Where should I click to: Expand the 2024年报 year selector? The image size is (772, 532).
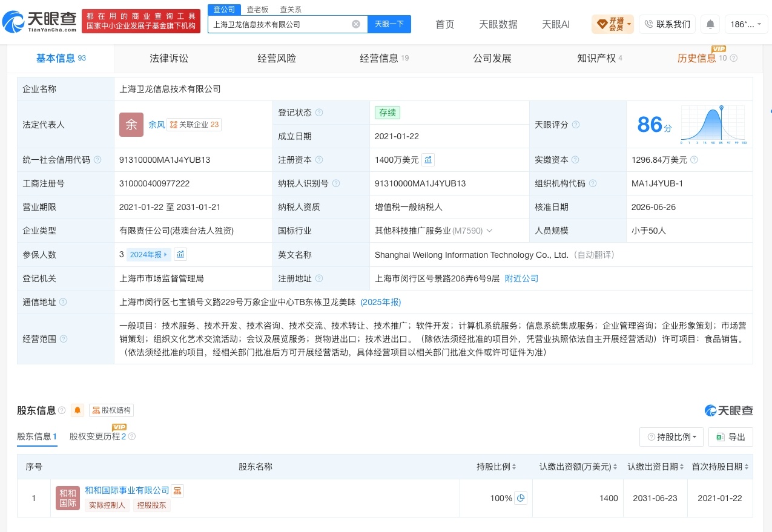149,254
